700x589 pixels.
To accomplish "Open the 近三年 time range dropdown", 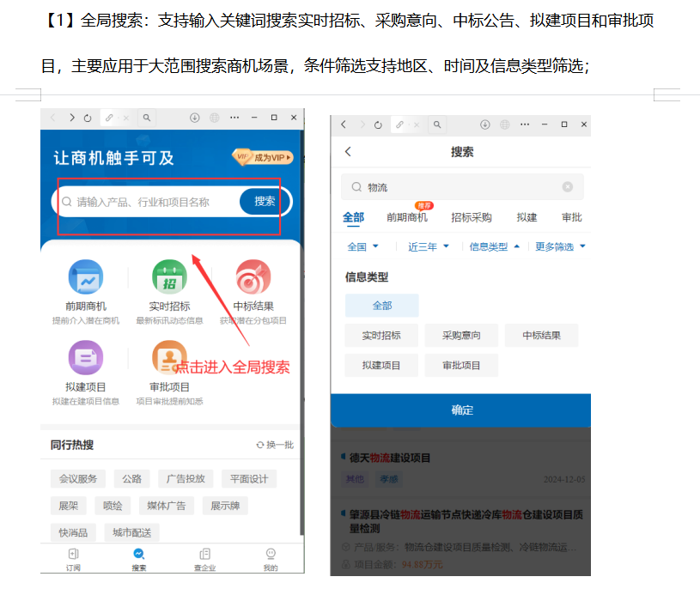I will tap(428, 246).
